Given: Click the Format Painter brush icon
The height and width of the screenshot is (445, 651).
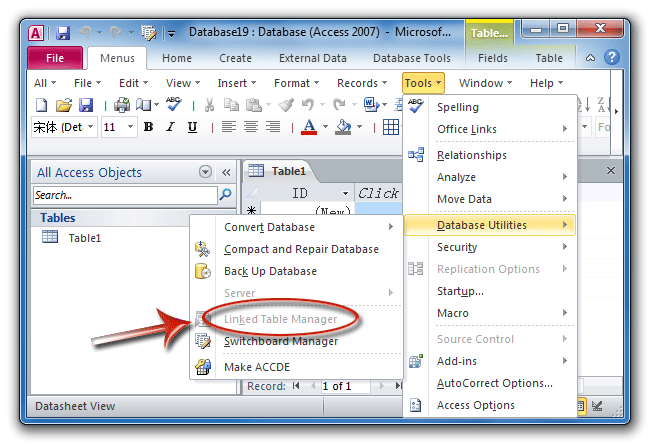Looking at the screenshot, I should tap(286, 105).
